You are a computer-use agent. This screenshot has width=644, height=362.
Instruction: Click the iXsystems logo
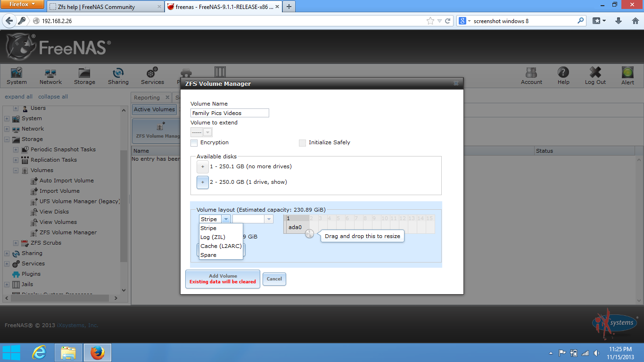pos(615,323)
